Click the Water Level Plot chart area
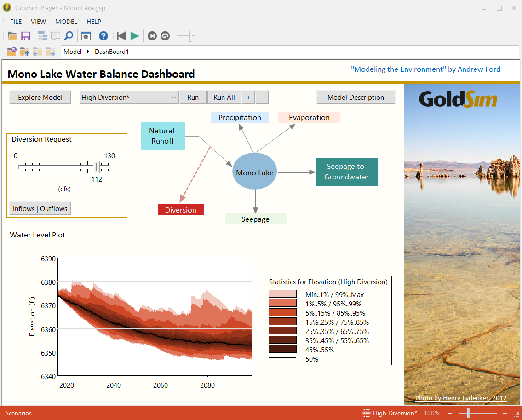The height and width of the screenshot is (420, 522). (x=155, y=317)
